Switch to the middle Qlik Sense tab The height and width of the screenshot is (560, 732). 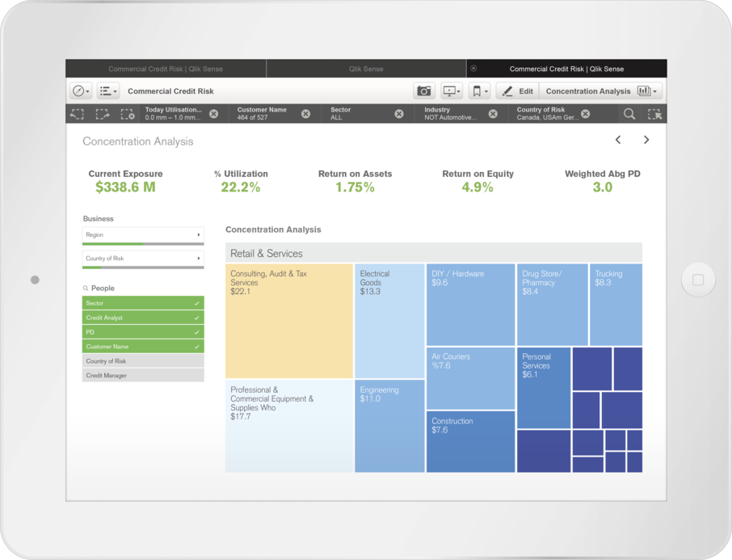click(365, 69)
